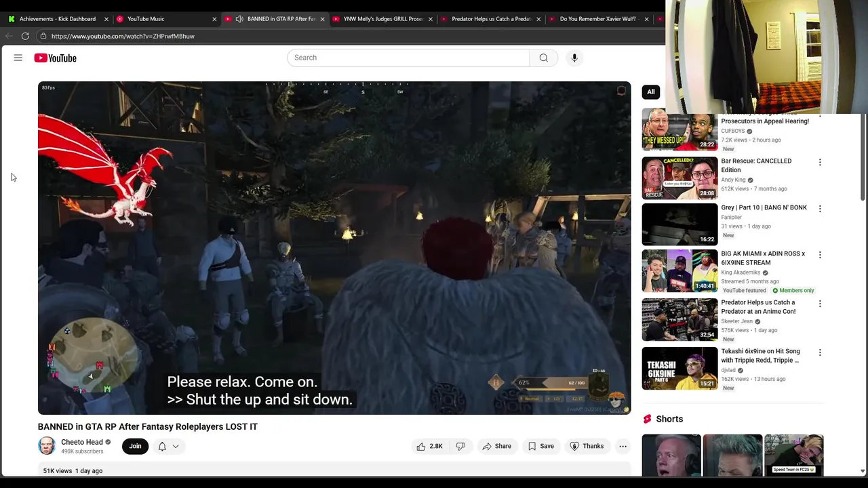Switch to Predator Helps us Catch tab
Viewport: 868px width, 488px height.
click(491, 19)
